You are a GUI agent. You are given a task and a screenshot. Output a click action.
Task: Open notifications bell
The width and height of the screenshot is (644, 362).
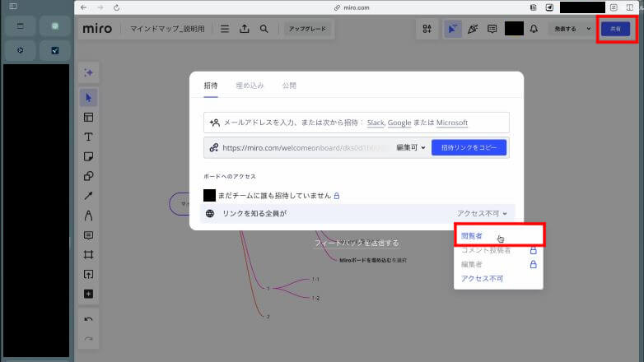point(534,29)
